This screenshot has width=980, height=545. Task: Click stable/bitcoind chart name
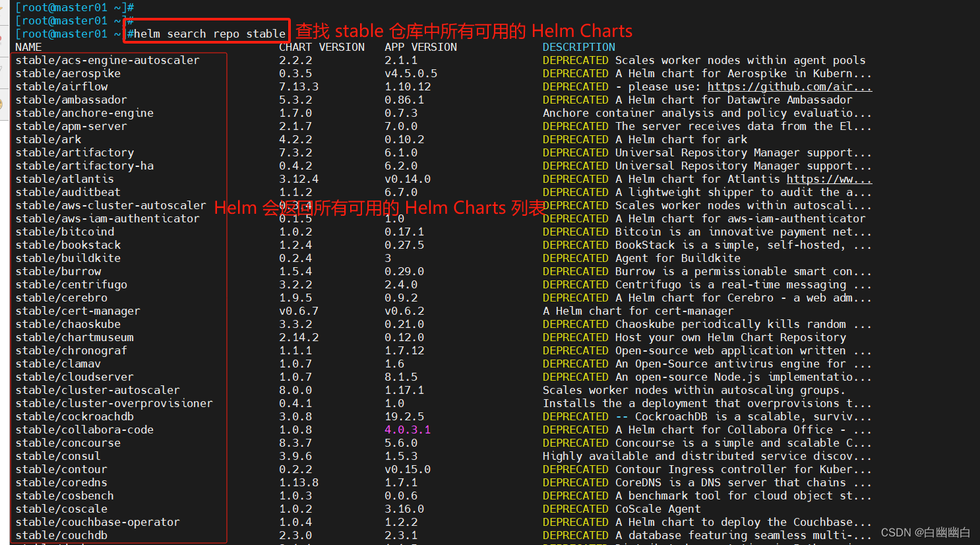pyautogui.click(x=65, y=232)
